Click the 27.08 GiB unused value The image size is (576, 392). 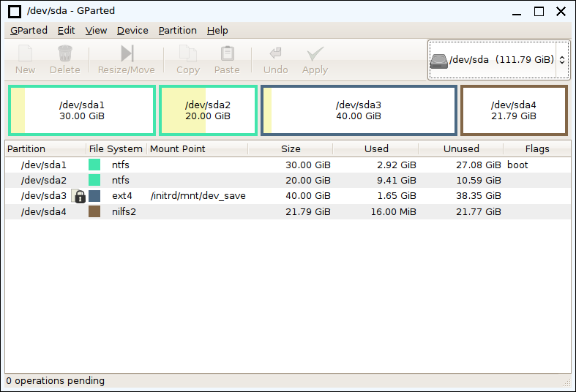point(478,165)
